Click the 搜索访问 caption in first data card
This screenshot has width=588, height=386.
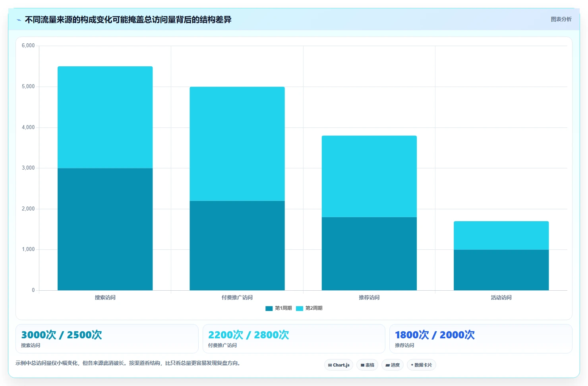(x=31, y=345)
